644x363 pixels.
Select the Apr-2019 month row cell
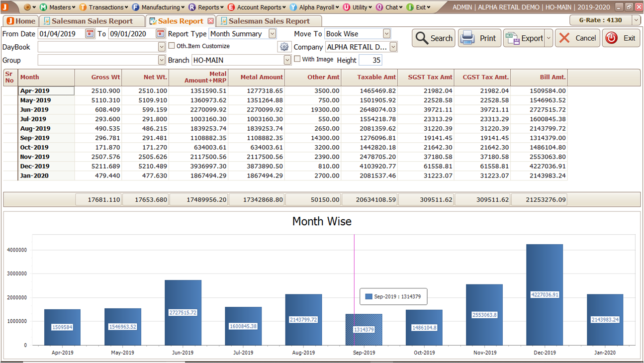coord(46,91)
